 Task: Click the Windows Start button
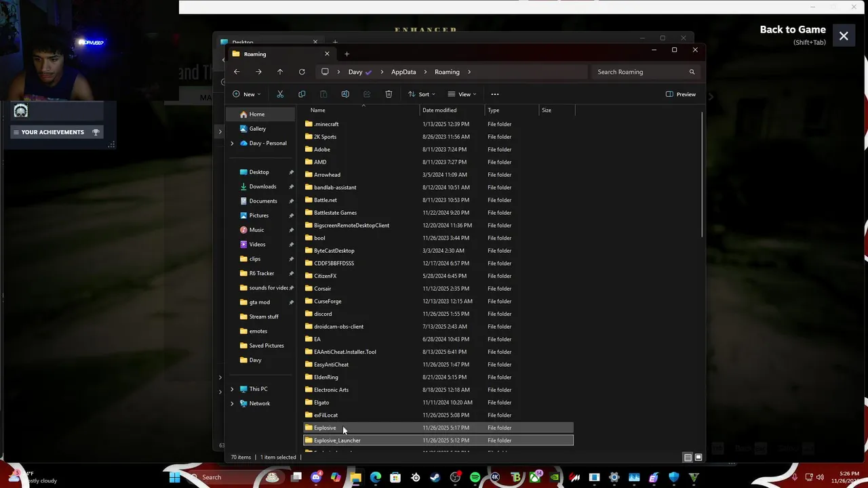tap(174, 477)
